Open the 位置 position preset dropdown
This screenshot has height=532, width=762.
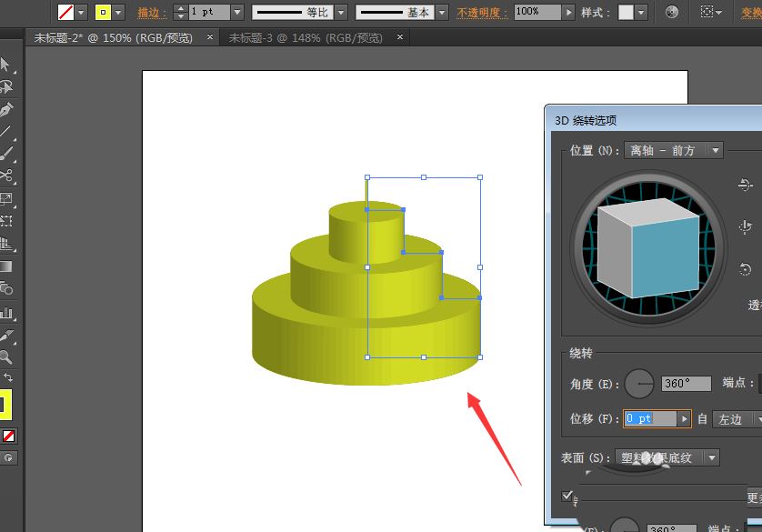click(x=674, y=151)
